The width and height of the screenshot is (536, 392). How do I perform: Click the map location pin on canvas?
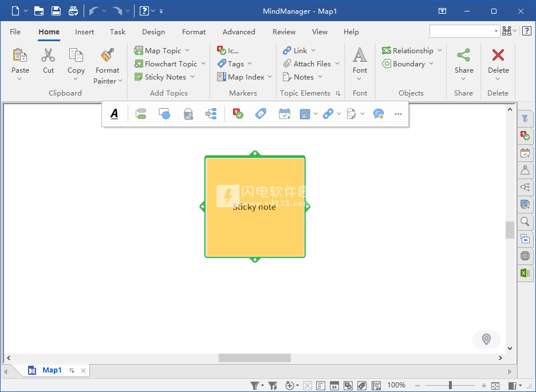486,339
